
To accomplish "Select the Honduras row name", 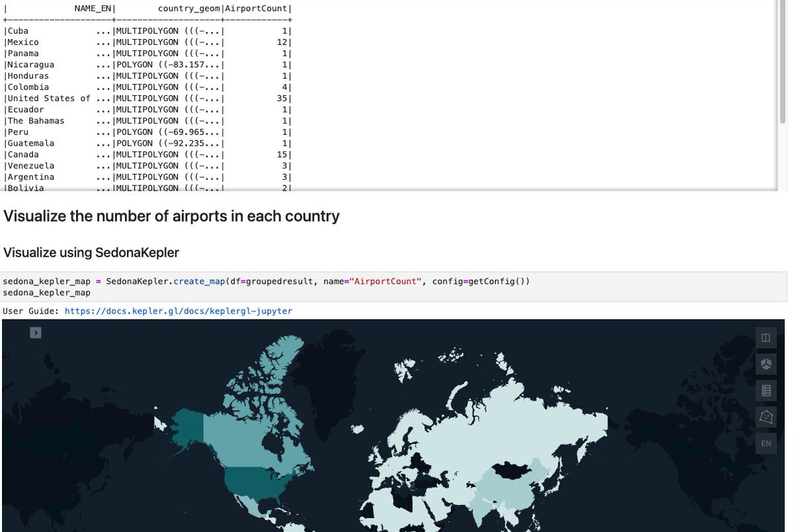I will [x=28, y=76].
